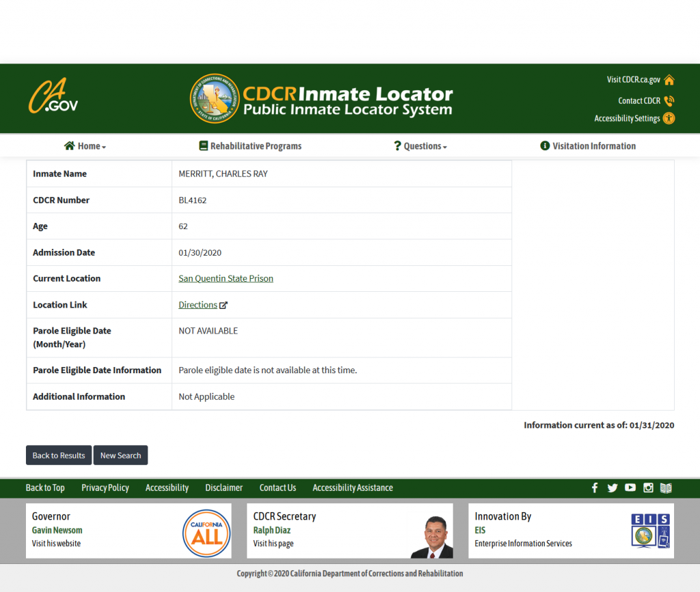The width and height of the screenshot is (700, 592).
Task: Open the Rehabilitative Programs menu item
Action: click(x=250, y=146)
